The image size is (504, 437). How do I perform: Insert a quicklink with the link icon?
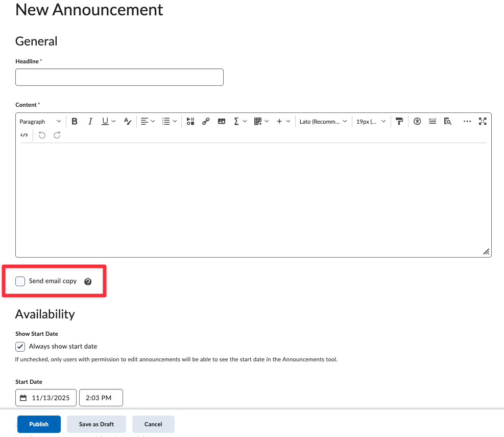[206, 122]
